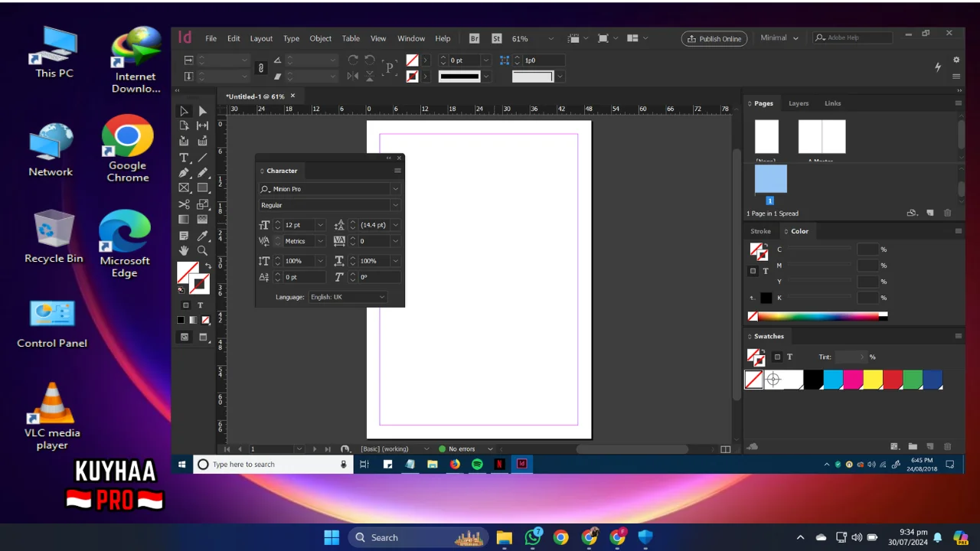Open the font size 12 pt dropdown
Viewport: 980px width, 551px height.
pyautogui.click(x=320, y=225)
